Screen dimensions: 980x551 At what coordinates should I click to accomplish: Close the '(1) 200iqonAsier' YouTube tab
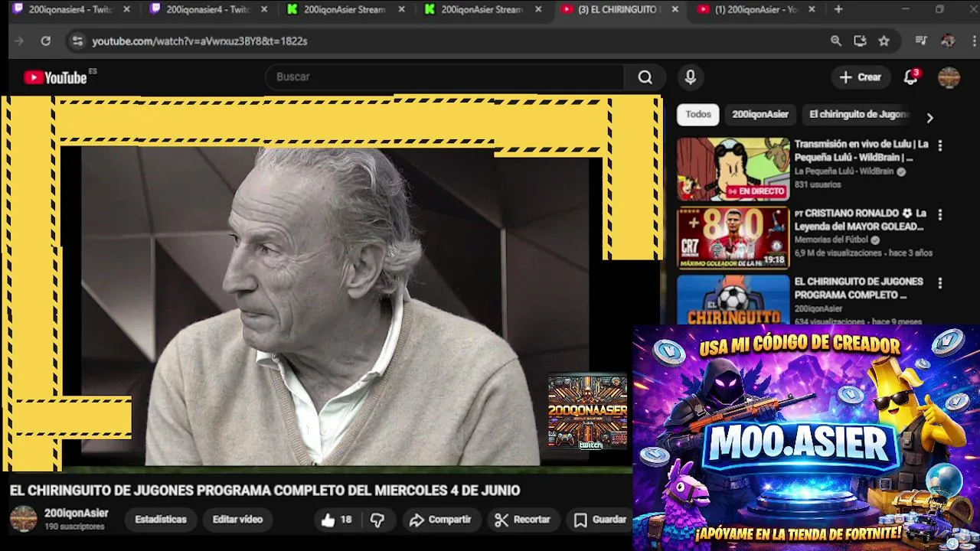(x=812, y=9)
